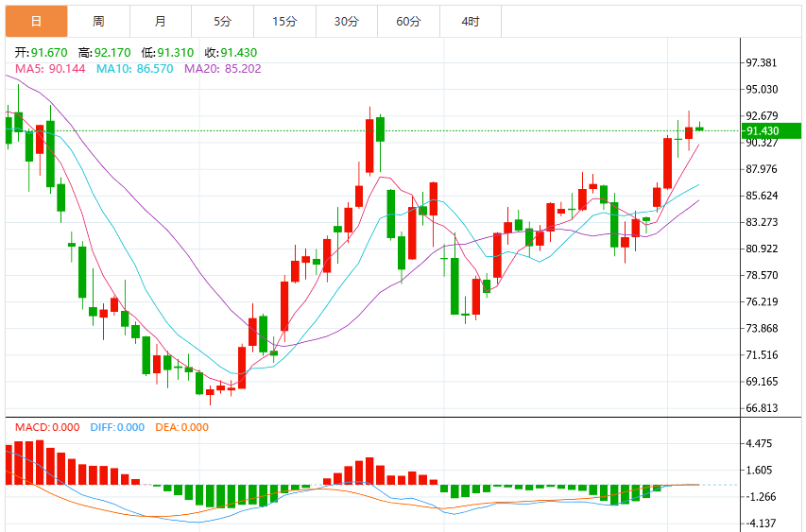
Task: Switch to the 周 weekly tab
Action: pyautogui.click(x=98, y=22)
